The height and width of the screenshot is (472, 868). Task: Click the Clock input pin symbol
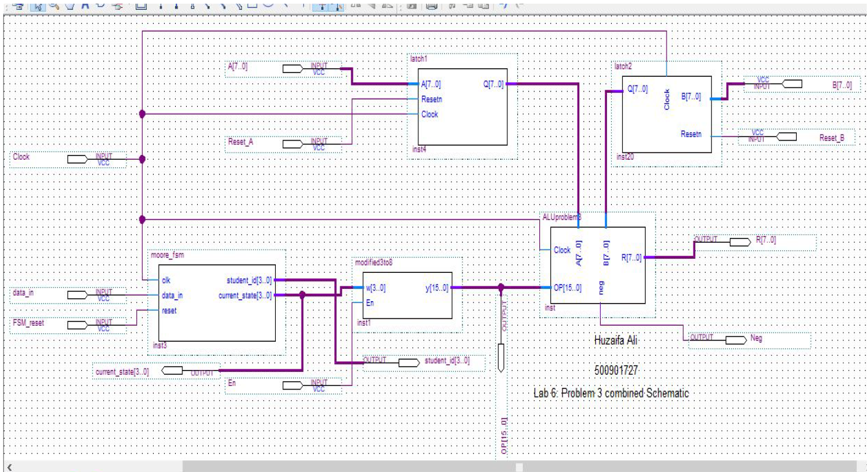click(77, 160)
